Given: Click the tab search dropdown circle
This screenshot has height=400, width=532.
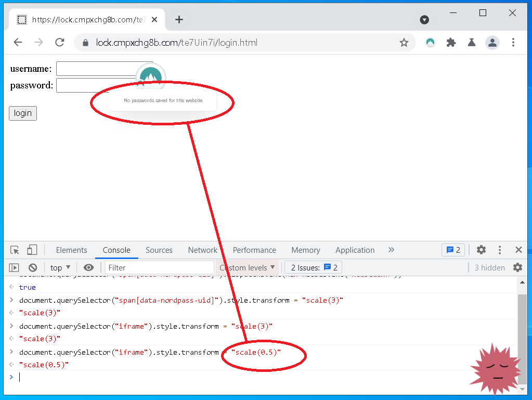Looking at the screenshot, I should 424,20.
